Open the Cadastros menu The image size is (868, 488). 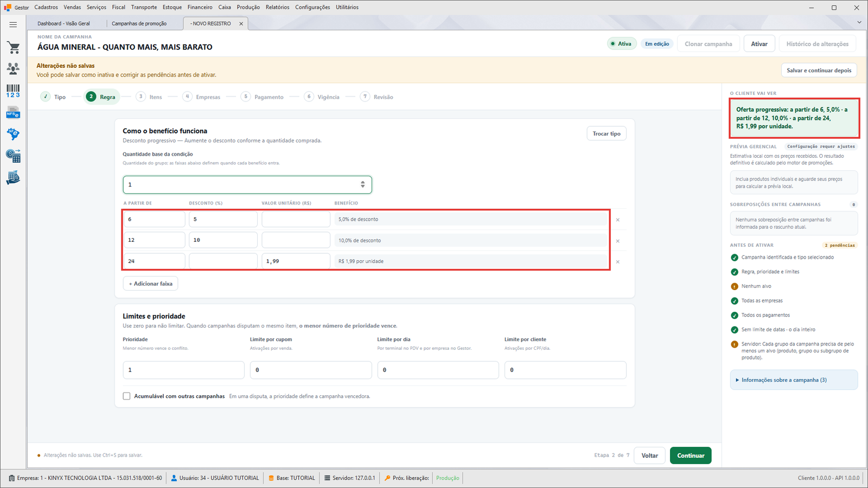46,7
